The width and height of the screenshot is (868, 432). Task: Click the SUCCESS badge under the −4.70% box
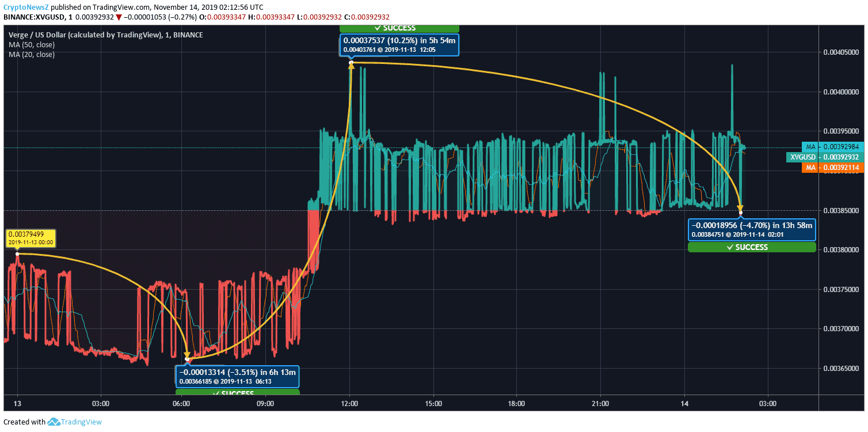(752, 247)
